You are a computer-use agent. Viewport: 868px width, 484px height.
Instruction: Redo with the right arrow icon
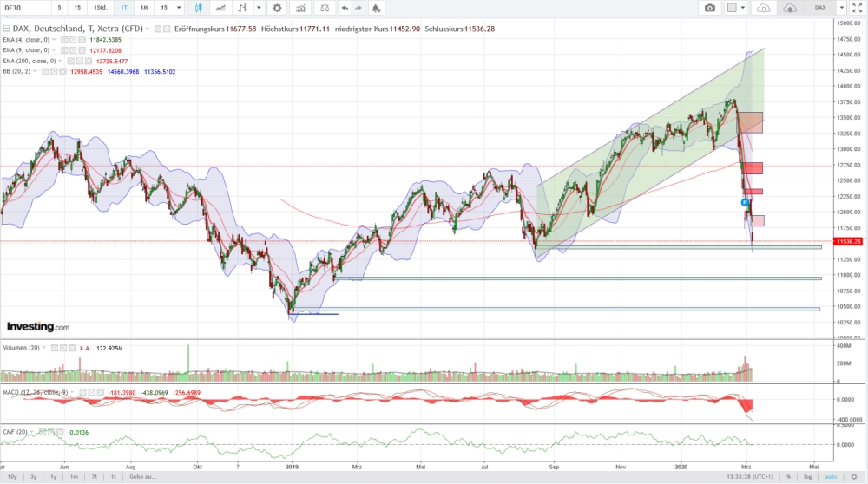[358, 8]
